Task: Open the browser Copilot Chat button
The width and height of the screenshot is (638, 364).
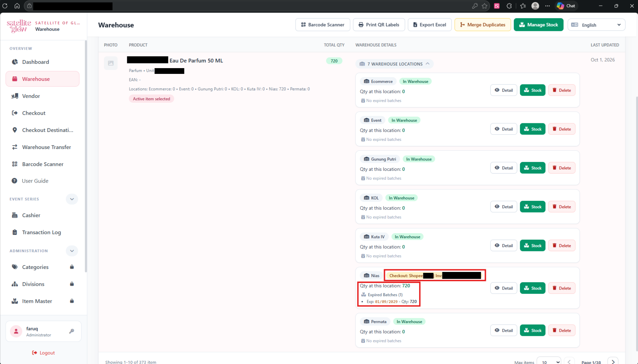Action: click(x=566, y=6)
